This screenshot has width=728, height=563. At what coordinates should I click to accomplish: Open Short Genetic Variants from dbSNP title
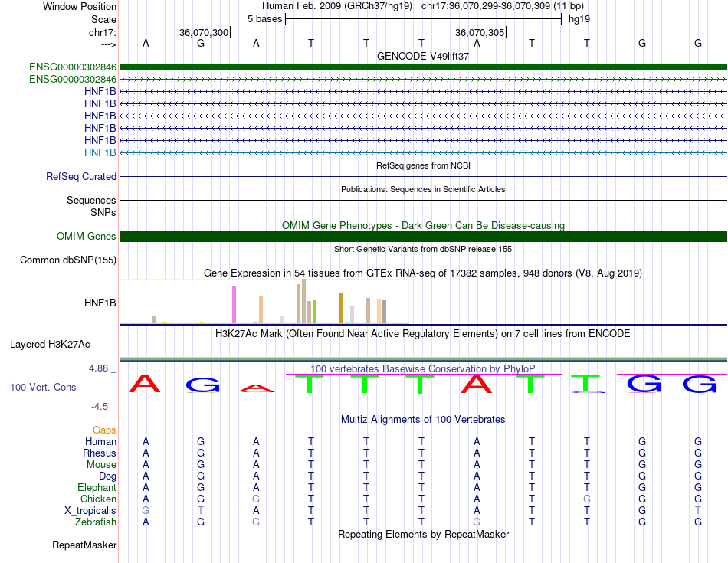click(423, 249)
